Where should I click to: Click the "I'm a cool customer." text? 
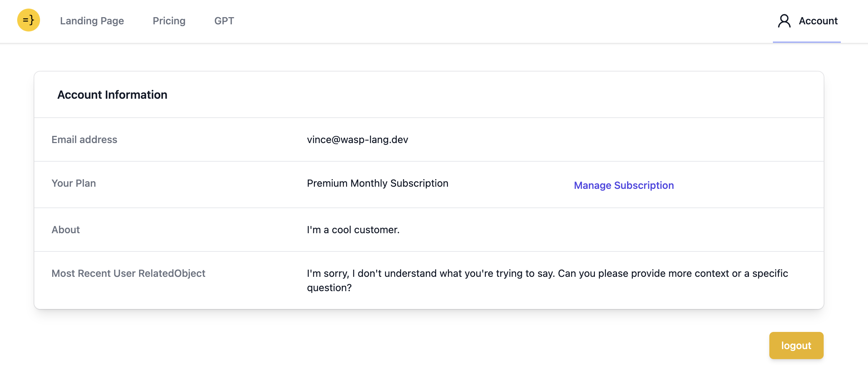[353, 230]
